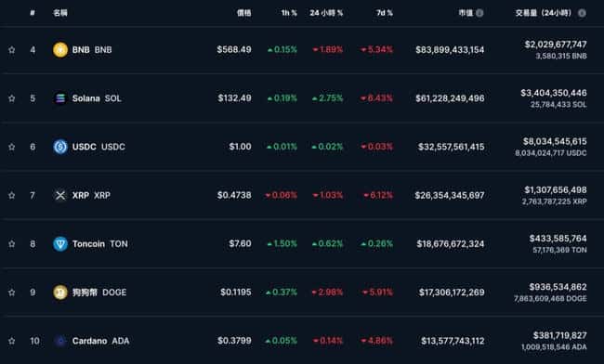Viewport: 604px width, 364px height.
Task: Sort by the 7d % column header
Action: [385, 13]
